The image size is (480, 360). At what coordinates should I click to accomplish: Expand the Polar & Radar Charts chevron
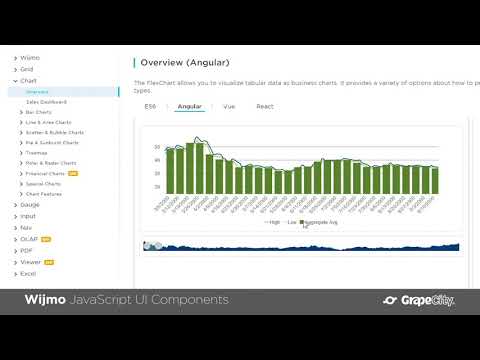pyautogui.click(x=21, y=163)
